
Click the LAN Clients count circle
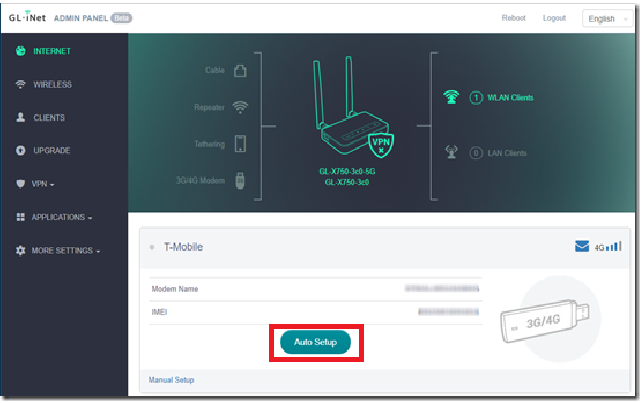click(x=476, y=153)
